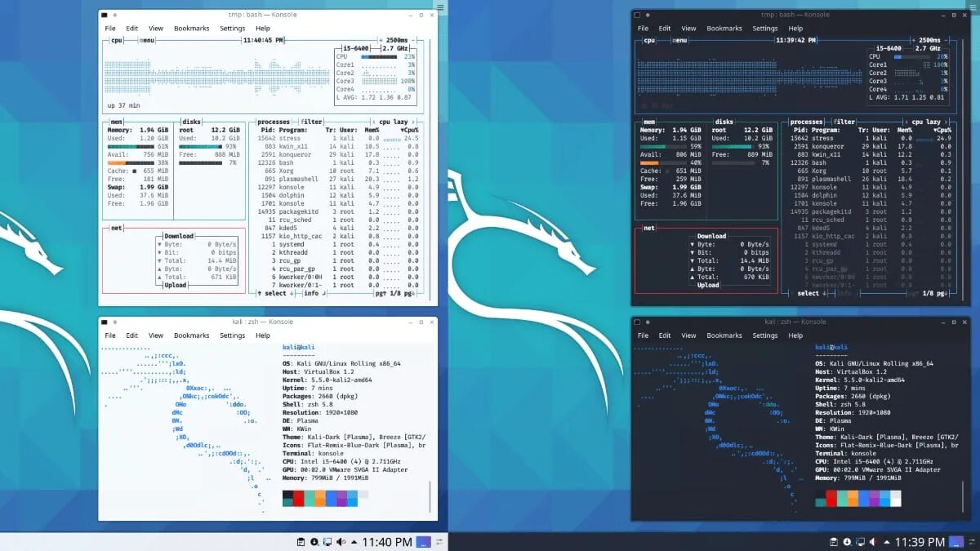The height and width of the screenshot is (551, 980).
Task: Click the 11:39 PM clock in dark panel
Action: click(x=920, y=542)
